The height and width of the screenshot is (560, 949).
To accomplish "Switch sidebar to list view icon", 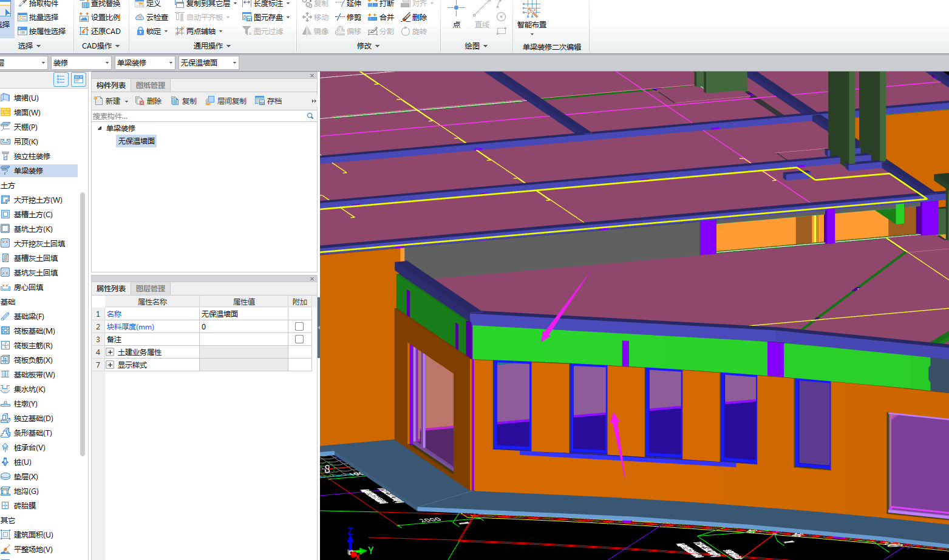I will coord(61,79).
